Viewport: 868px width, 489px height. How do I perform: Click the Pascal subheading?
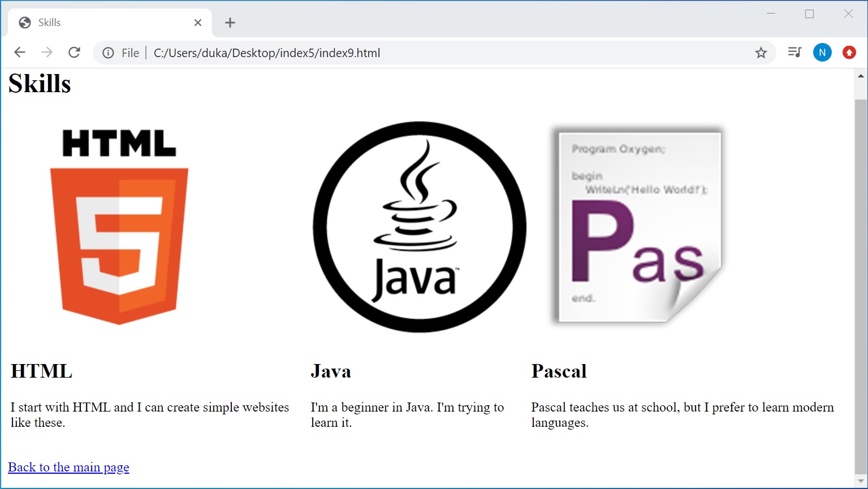coord(559,371)
